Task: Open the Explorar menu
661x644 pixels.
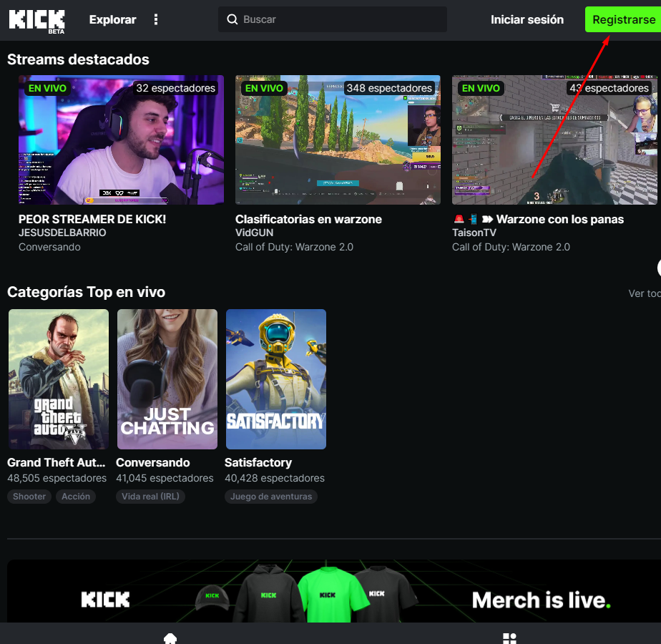Action: click(112, 20)
